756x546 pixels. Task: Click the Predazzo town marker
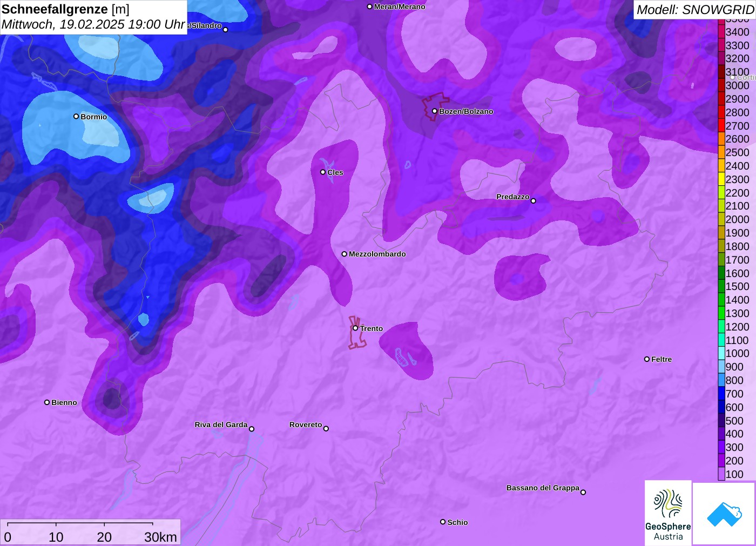pyautogui.click(x=534, y=201)
